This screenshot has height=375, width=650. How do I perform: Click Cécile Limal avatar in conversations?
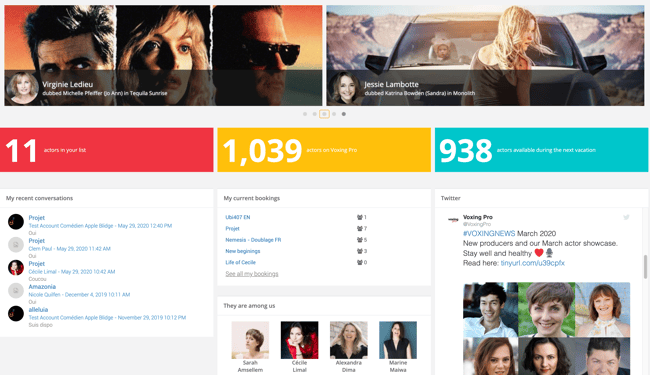(16, 268)
